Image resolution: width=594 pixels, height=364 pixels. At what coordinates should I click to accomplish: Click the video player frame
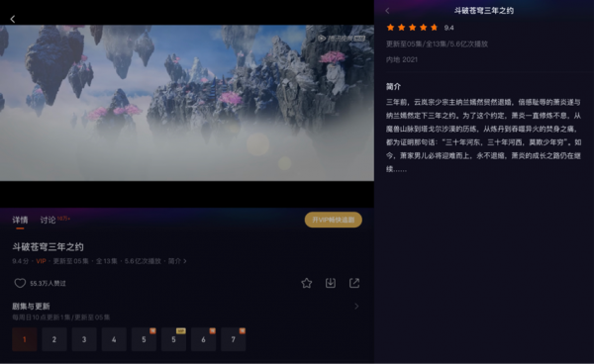point(187,103)
